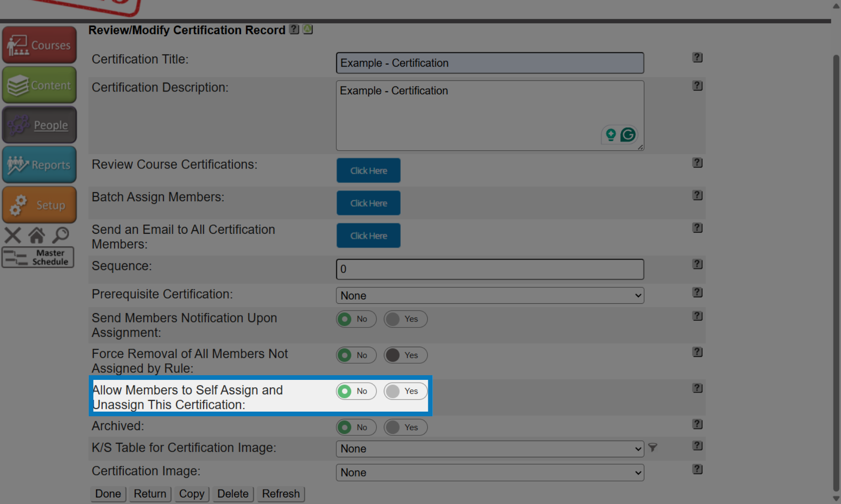Click Here to Review Course Certifications
Image resolution: width=841 pixels, height=504 pixels.
coord(368,170)
